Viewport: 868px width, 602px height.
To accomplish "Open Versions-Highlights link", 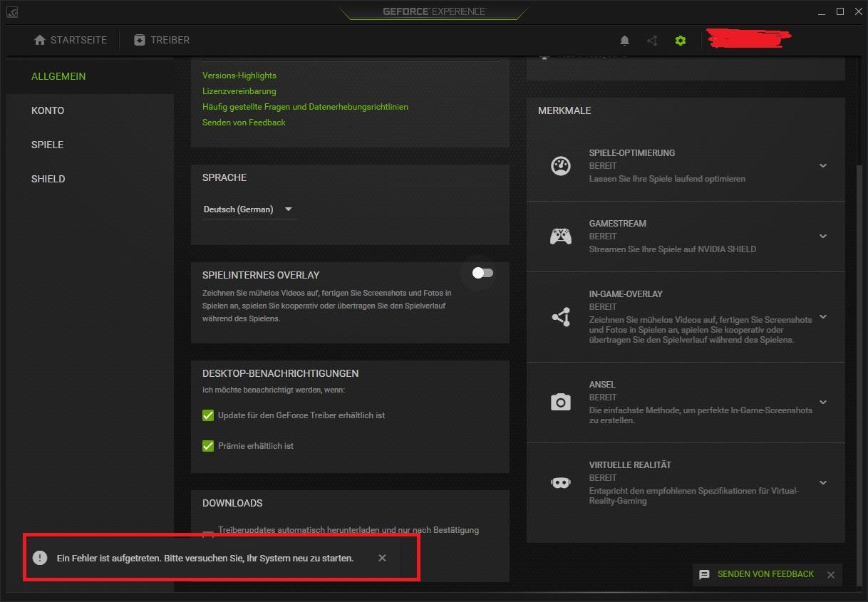I will click(x=239, y=76).
